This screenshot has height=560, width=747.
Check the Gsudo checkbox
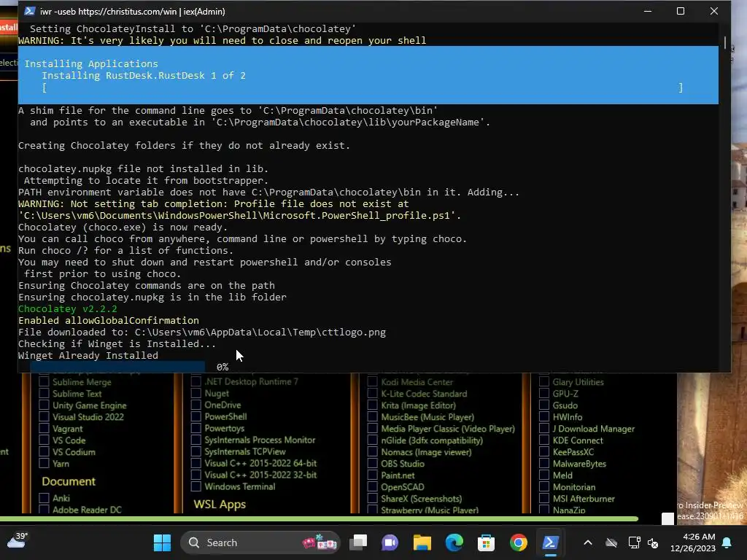coord(544,405)
